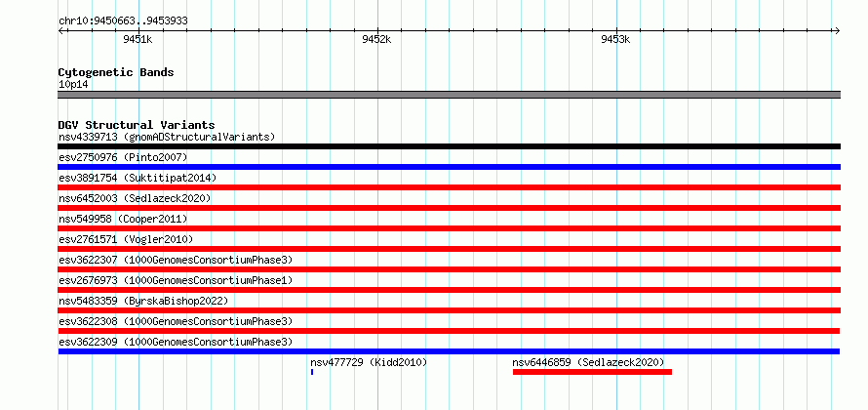868x410 pixels.
Task: Click the Cytogenetic Bands track title
Action: 116,72
